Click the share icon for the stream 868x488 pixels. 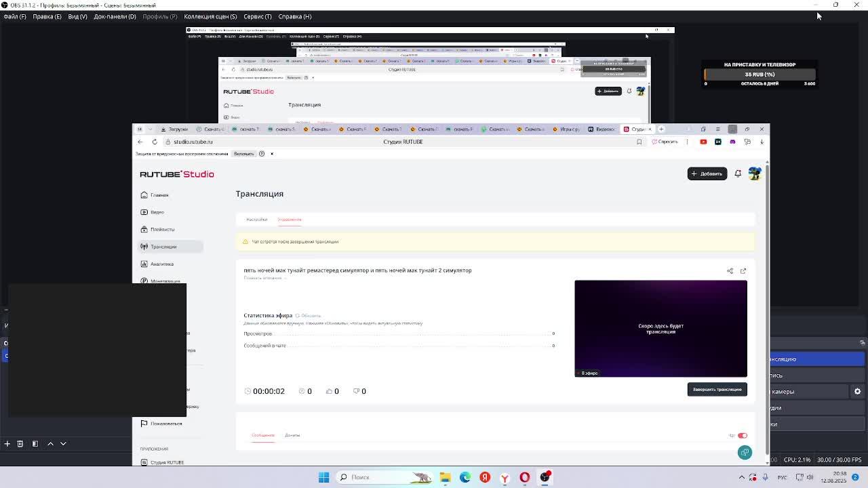730,271
